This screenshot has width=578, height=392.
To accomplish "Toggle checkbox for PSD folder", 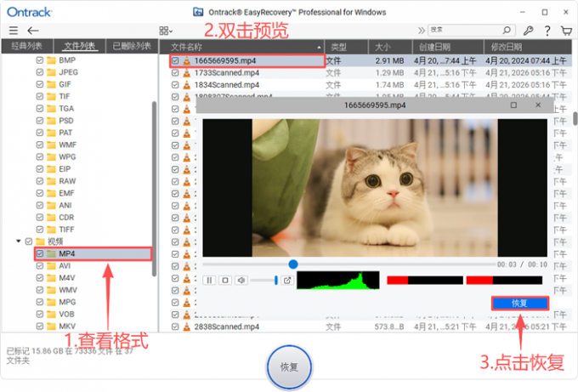I will point(40,121).
